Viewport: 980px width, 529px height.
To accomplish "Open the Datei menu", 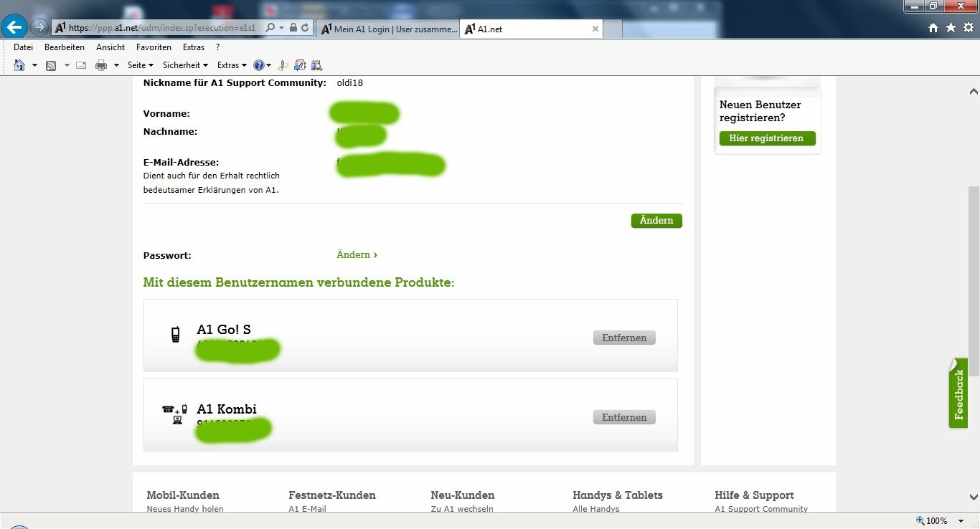I will click(23, 47).
